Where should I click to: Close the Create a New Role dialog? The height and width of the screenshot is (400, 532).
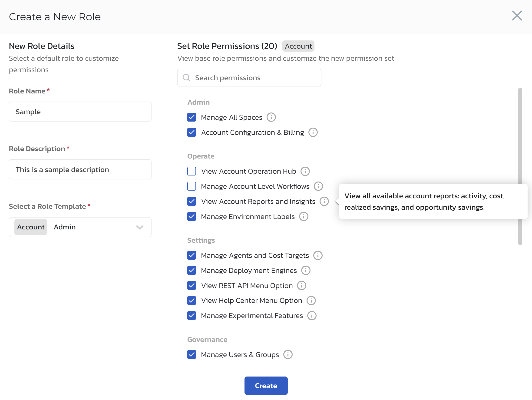coord(517,16)
